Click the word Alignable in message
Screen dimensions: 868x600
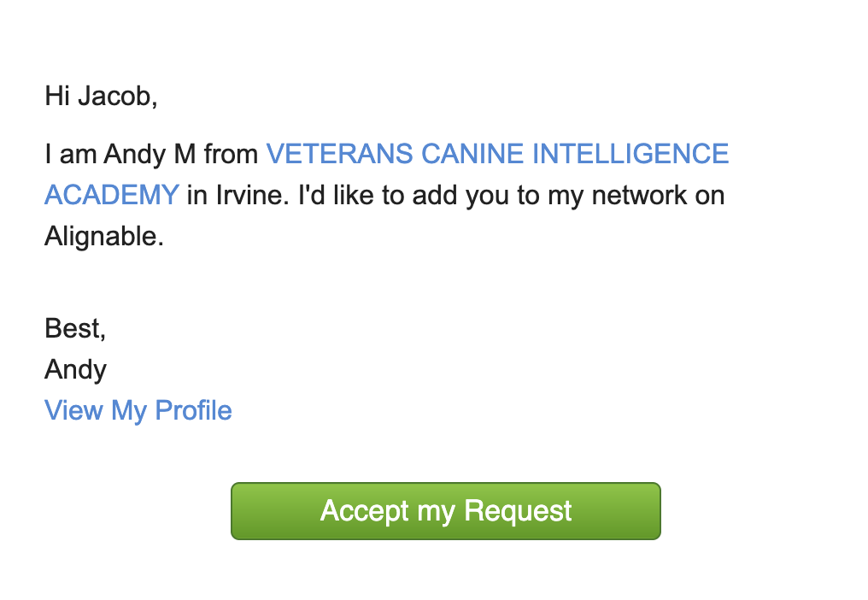tap(104, 237)
